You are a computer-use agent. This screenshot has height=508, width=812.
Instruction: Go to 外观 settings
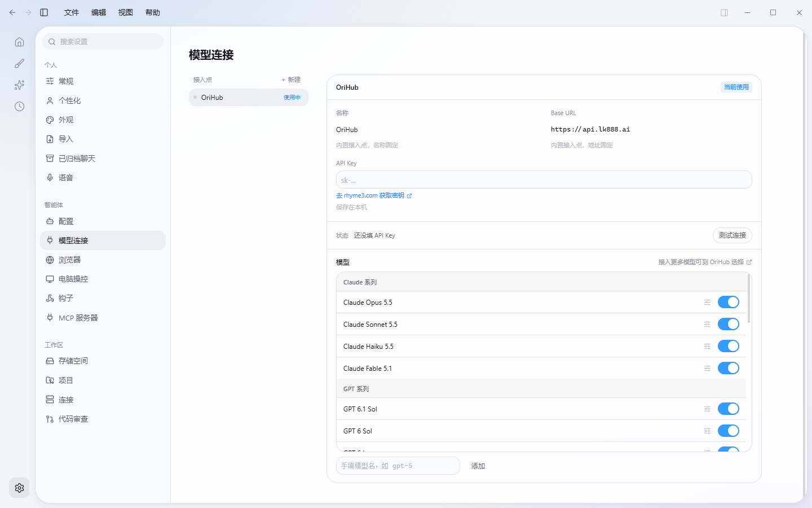pos(103,120)
